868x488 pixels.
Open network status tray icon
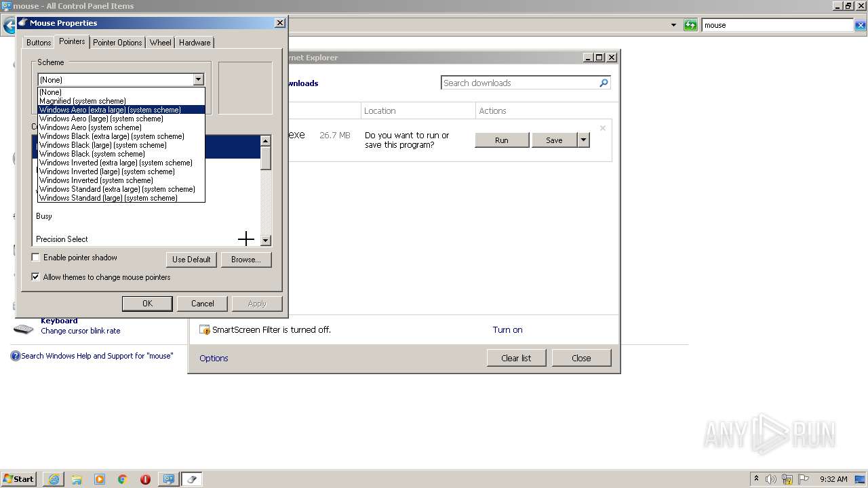[787, 479]
